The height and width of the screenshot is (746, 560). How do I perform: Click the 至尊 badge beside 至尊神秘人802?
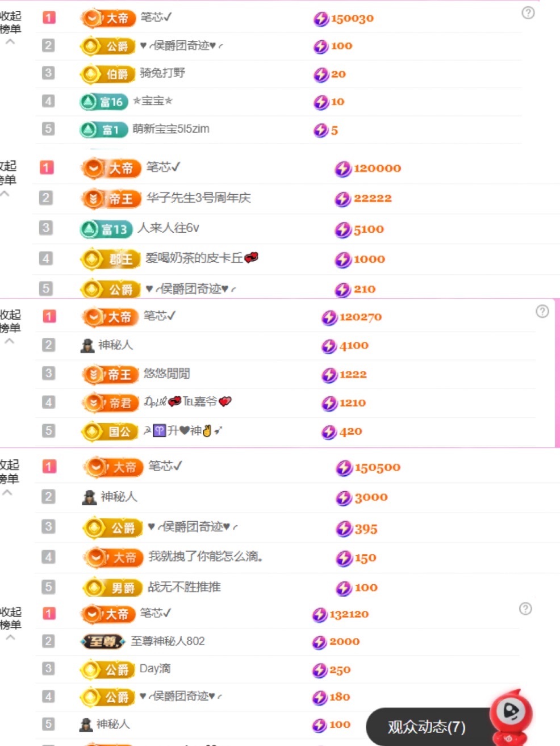[103, 642]
